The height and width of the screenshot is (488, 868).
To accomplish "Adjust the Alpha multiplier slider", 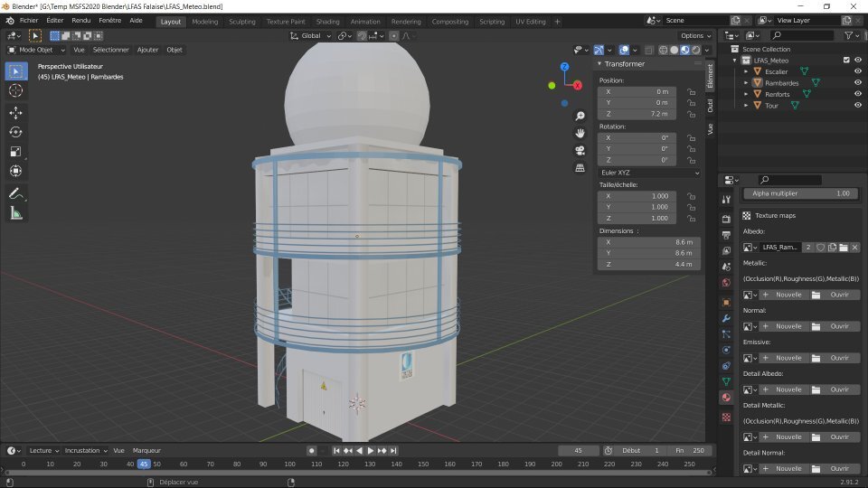I will 800,193.
